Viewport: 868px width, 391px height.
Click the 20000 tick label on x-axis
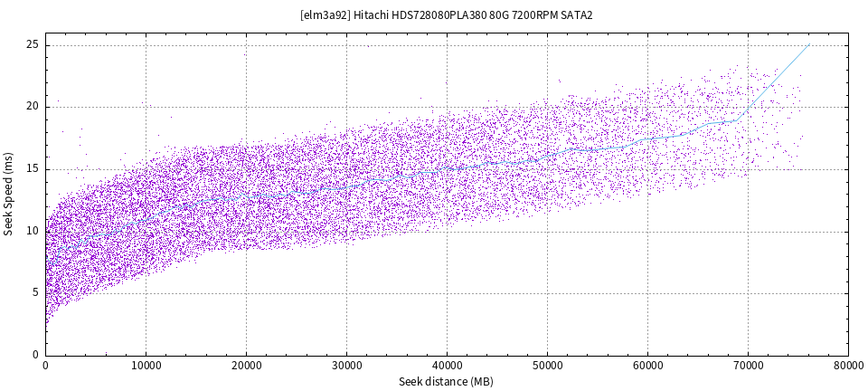tap(246, 367)
